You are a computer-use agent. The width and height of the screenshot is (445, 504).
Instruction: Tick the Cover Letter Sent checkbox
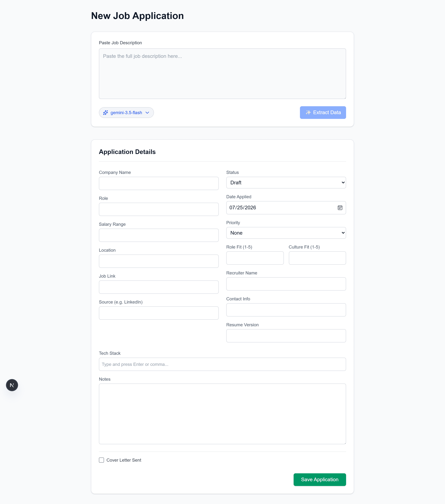(101, 460)
